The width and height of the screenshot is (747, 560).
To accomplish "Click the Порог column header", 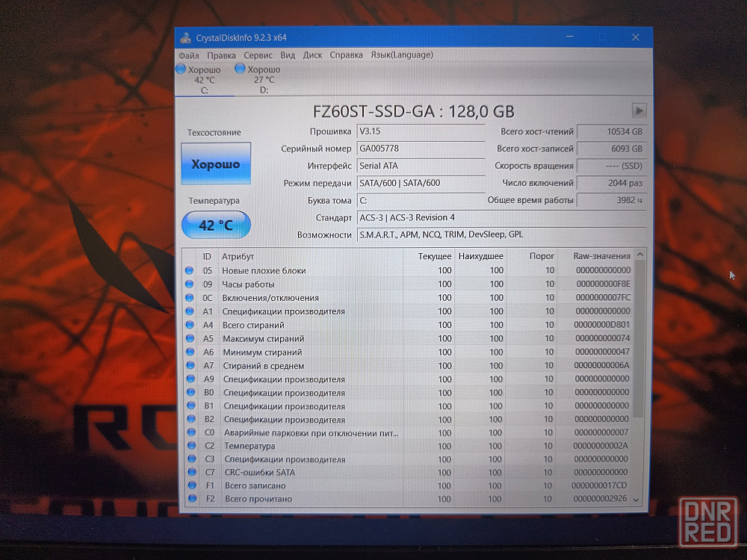I will tap(531, 256).
